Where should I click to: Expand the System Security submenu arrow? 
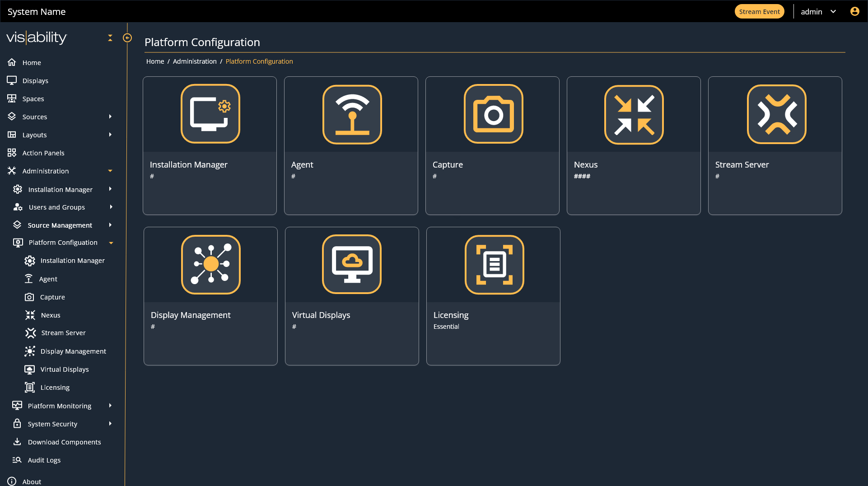coord(110,424)
